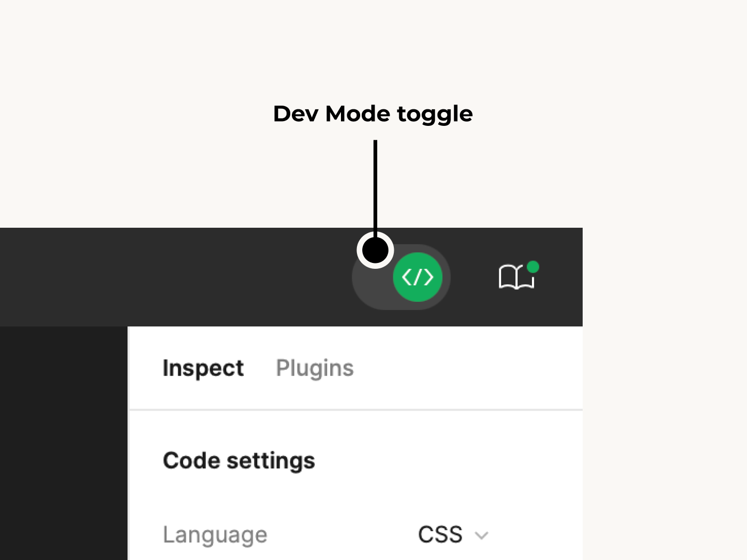Click the Code settings section heading
The width and height of the screenshot is (747, 560).
pos(239,461)
